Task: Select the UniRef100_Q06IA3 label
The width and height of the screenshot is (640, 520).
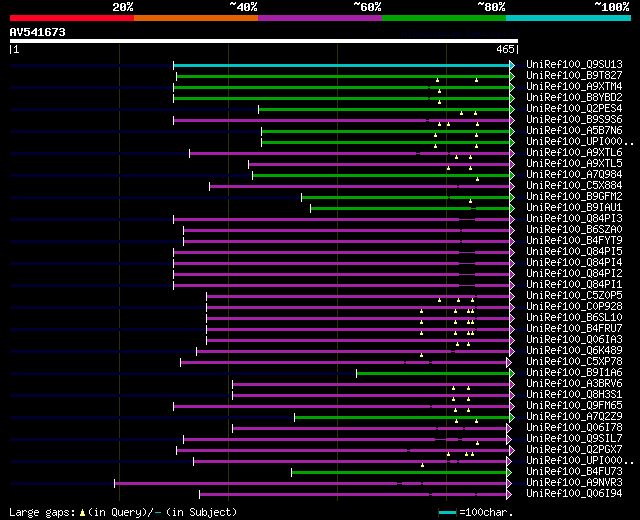Action: click(574, 340)
